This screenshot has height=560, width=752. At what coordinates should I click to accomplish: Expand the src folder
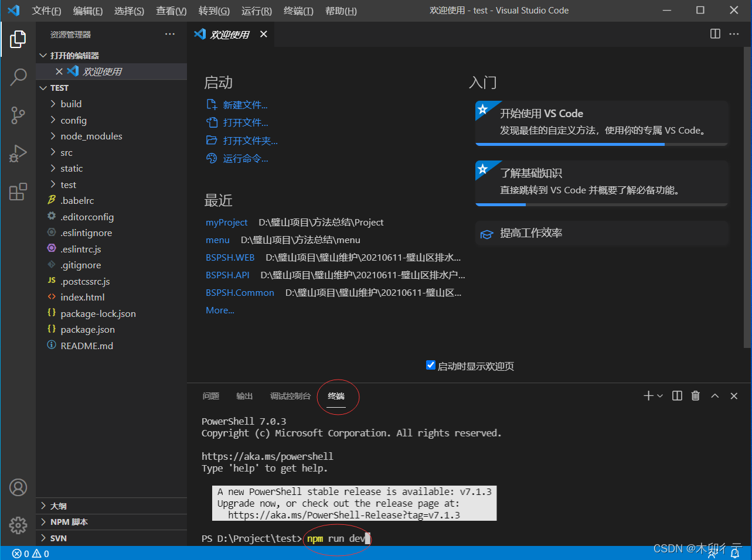point(53,152)
